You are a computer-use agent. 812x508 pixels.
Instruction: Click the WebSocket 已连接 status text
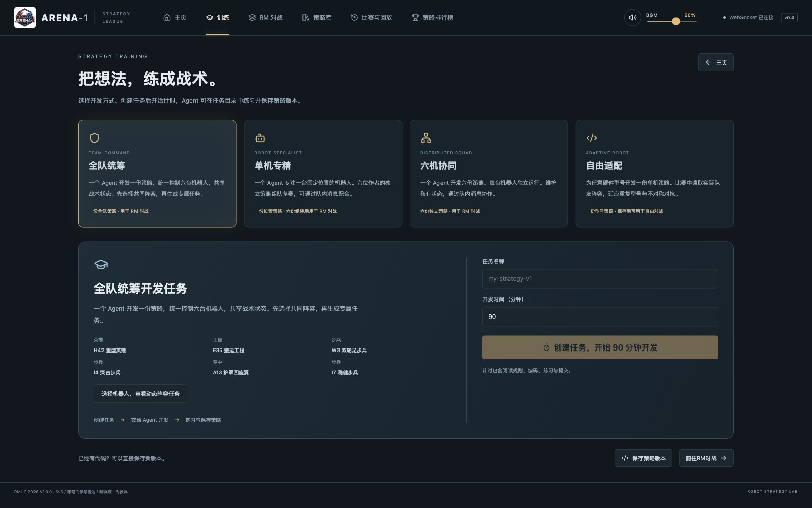(x=751, y=18)
